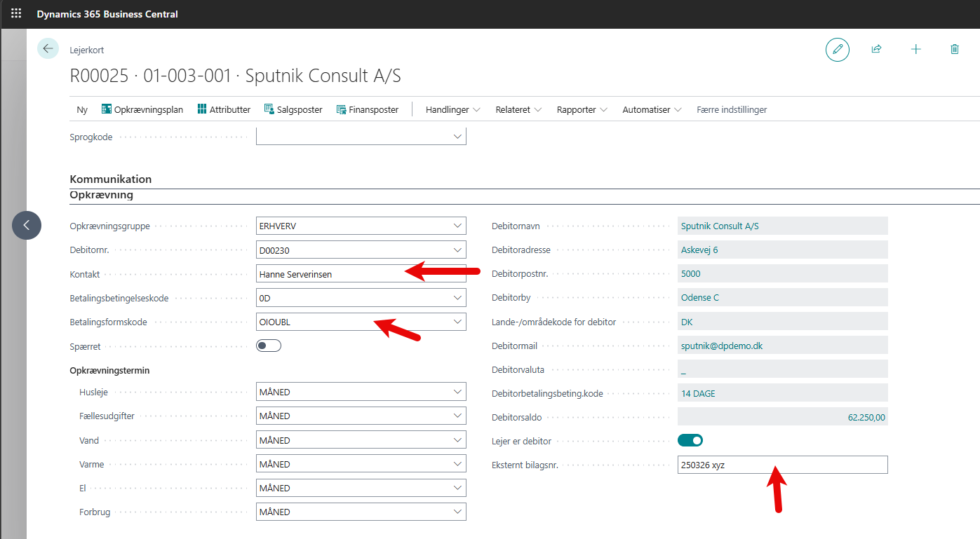Click the pencil edit icon
980x539 pixels.
(x=837, y=49)
